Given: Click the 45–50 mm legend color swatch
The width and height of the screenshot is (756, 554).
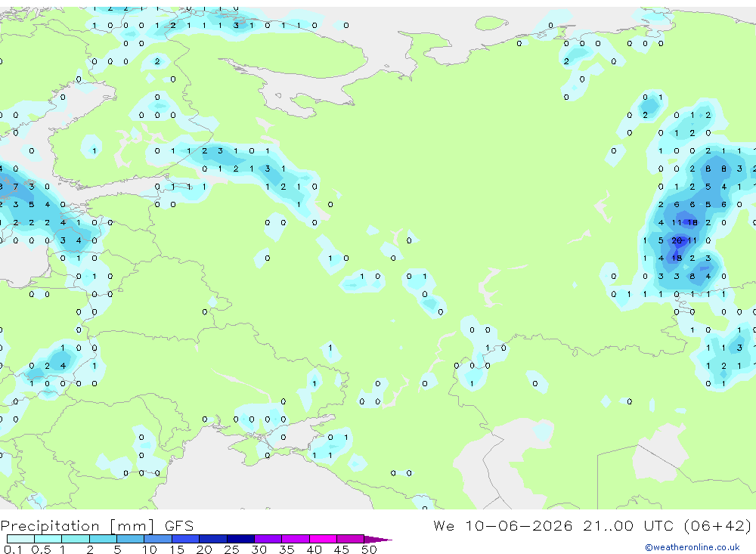Looking at the screenshot, I should pos(350,539).
